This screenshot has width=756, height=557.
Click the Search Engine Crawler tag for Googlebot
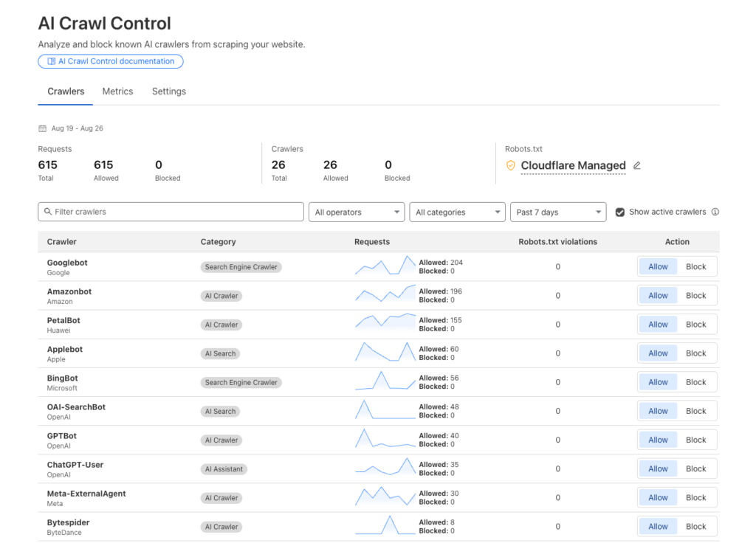pyautogui.click(x=241, y=267)
